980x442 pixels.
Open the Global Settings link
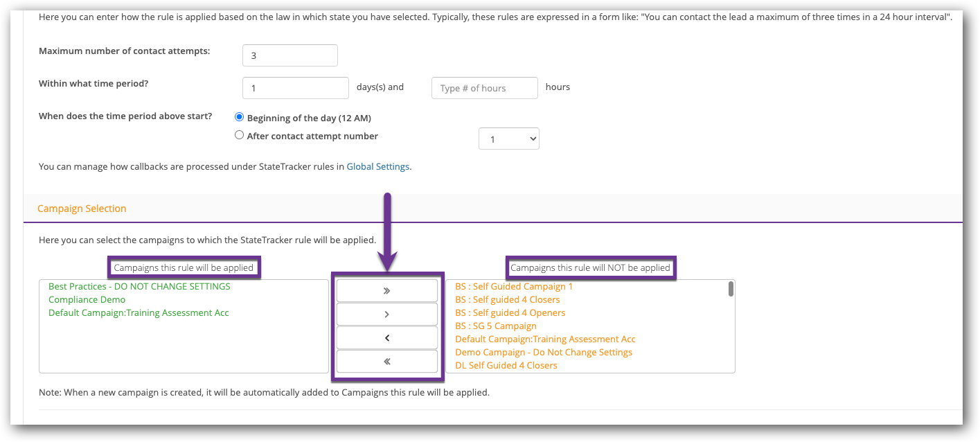377,166
